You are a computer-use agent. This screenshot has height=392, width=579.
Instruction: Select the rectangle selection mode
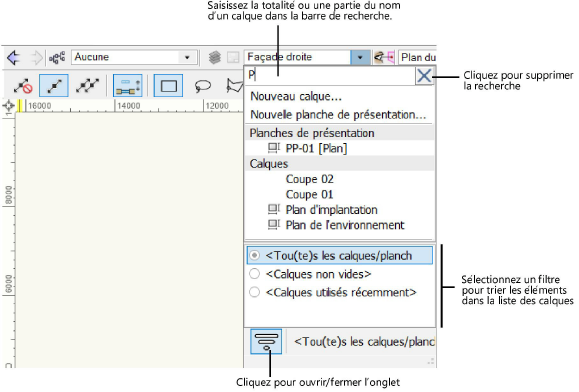tap(168, 86)
